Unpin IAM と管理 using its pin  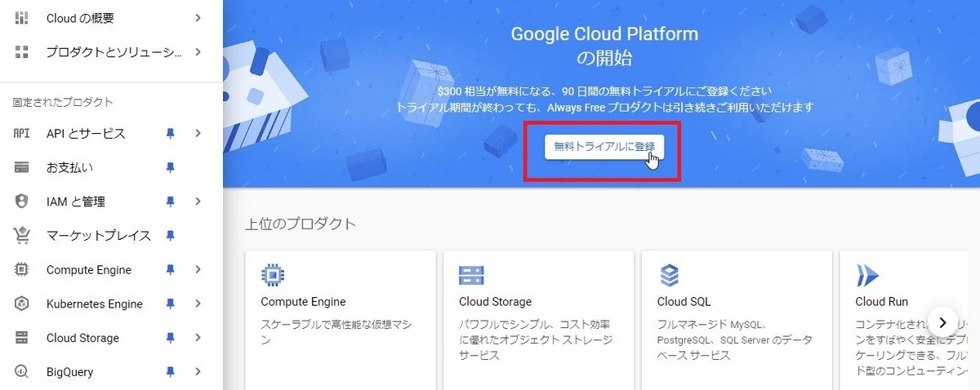coord(170,202)
